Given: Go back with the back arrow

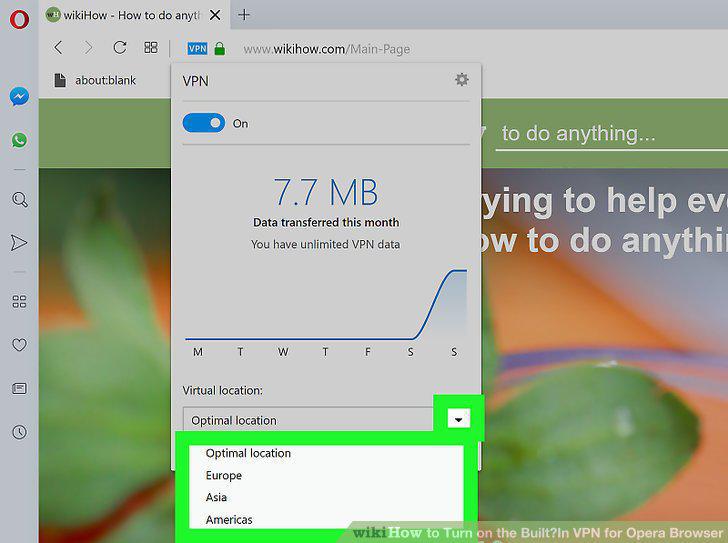Looking at the screenshot, I should 58,47.
